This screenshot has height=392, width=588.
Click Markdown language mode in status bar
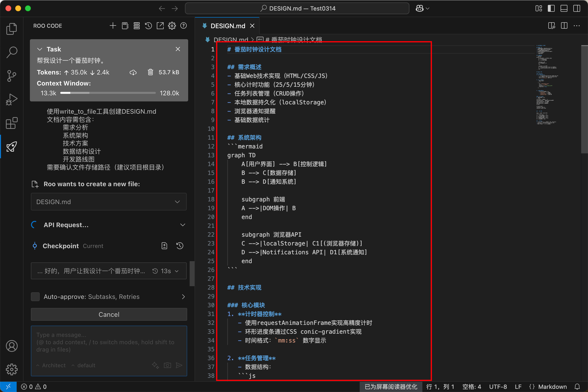(x=552, y=387)
